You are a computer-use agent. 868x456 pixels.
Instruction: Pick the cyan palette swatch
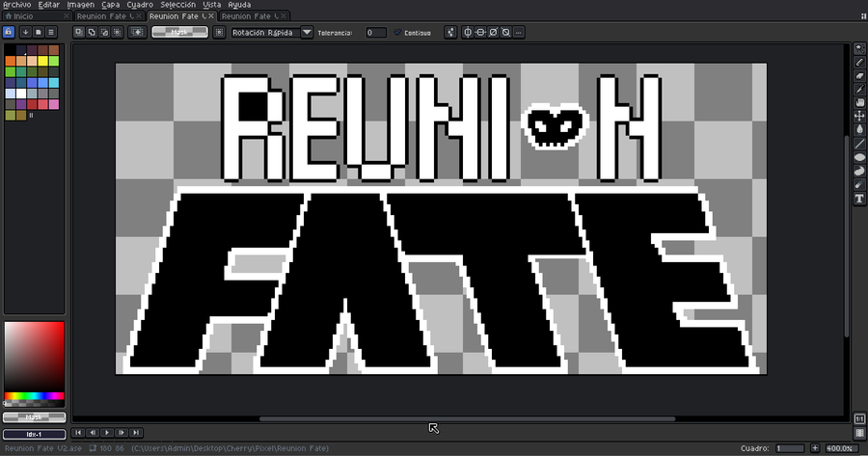(x=54, y=83)
